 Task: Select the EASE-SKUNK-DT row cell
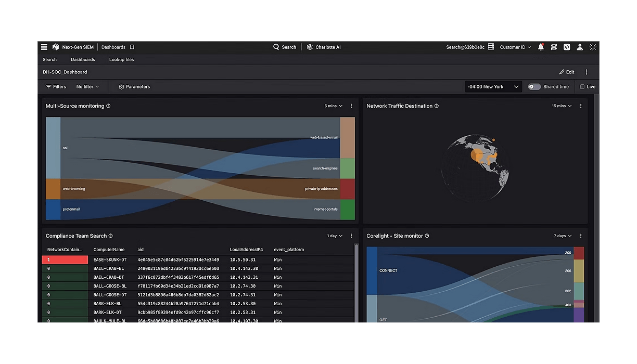[110, 259]
